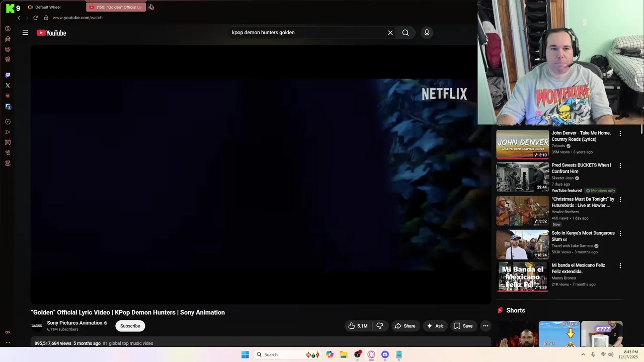Click '#1 global top music video' tag
The height and width of the screenshot is (362, 644).
pos(128,343)
